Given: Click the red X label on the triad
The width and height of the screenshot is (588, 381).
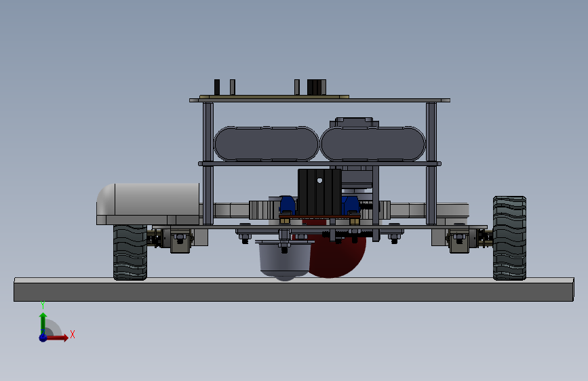Looking at the screenshot, I should pyautogui.click(x=73, y=334).
